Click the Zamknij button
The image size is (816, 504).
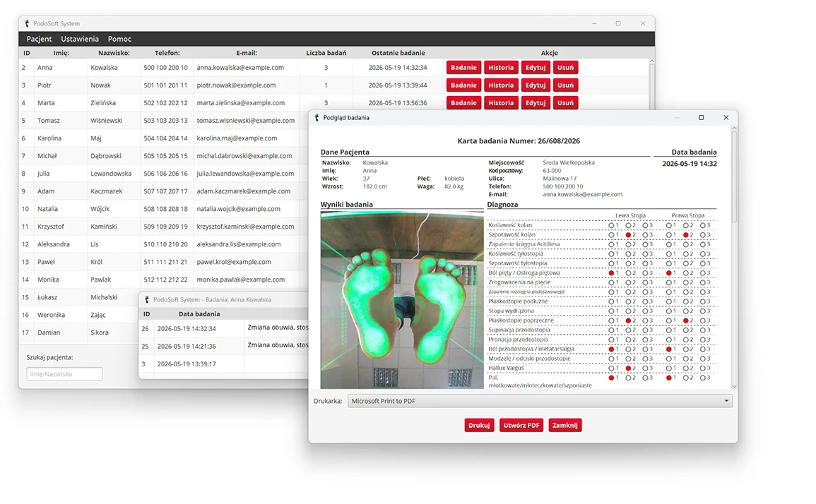[x=564, y=426]
